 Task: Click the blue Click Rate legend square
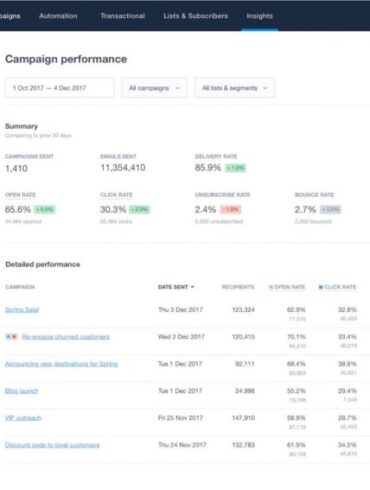[321, 287]
